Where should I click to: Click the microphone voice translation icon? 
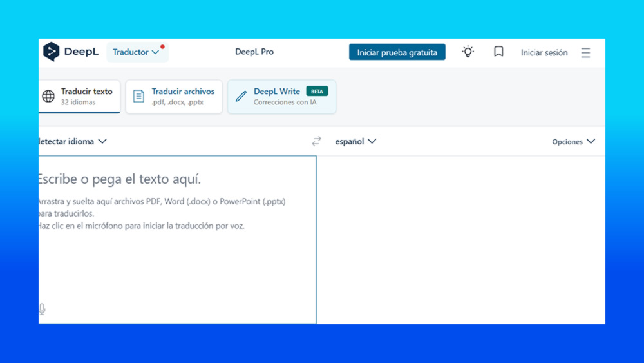click(42, 309)
